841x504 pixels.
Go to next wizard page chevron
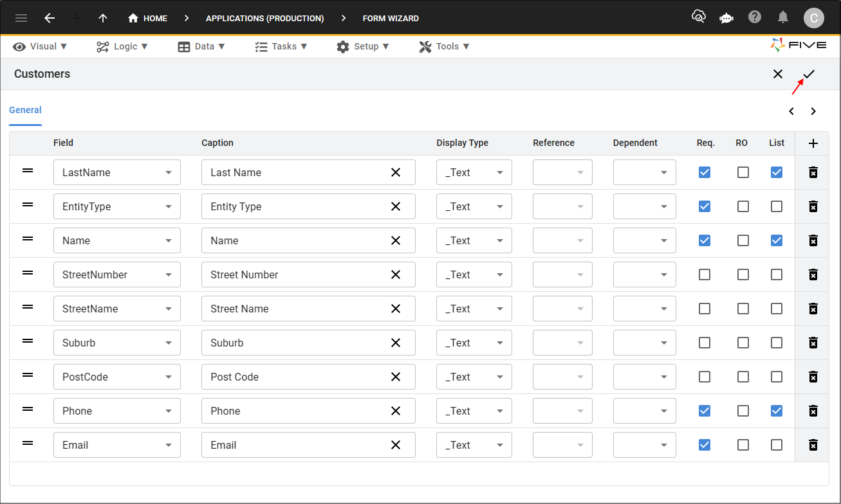[x=813, y=111]
